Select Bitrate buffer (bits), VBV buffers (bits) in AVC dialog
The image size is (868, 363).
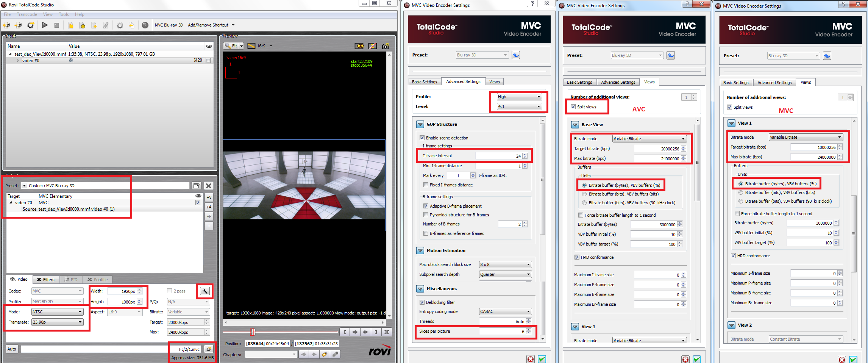point(584,194)
